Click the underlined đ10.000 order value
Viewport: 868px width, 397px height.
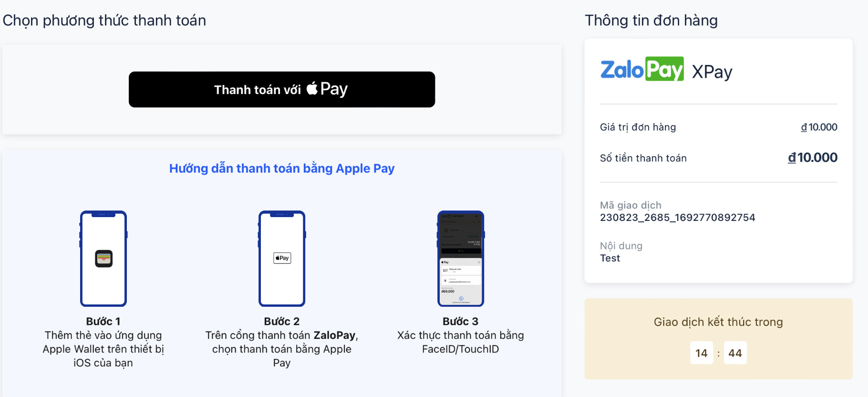(x=818, y=127)
